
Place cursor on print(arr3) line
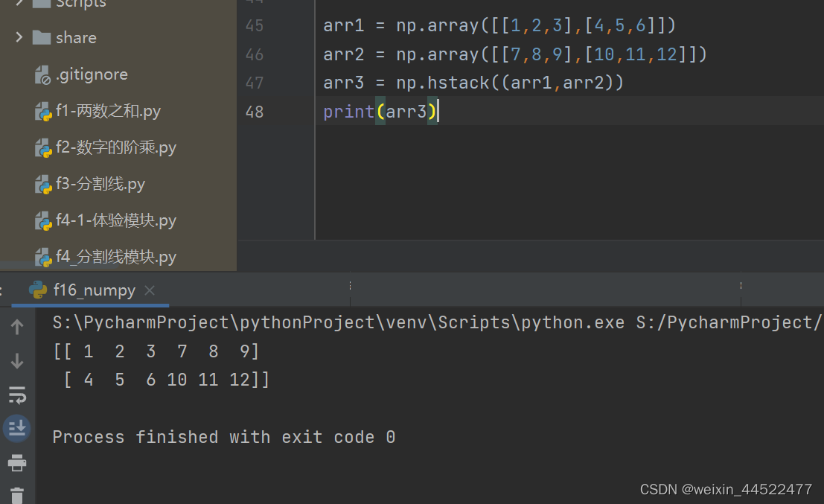(x=380, y=112)
